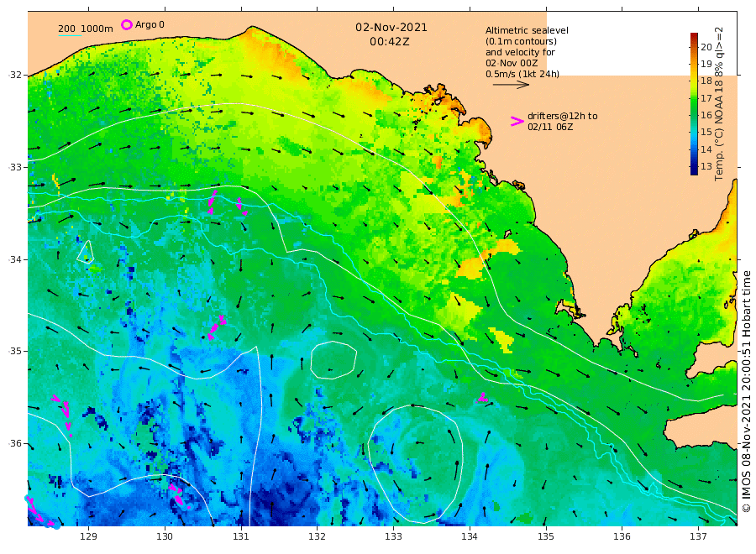Click the 'Temp. (°C) NOAA 18' colorbar title
The height and width of the screenshot is (554, 756).
(x=719, y=130)
